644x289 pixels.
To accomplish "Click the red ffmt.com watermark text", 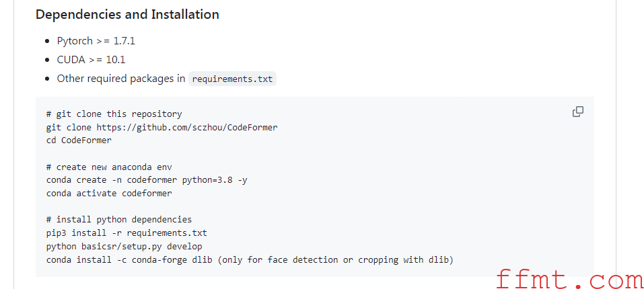I will [570, 280].
